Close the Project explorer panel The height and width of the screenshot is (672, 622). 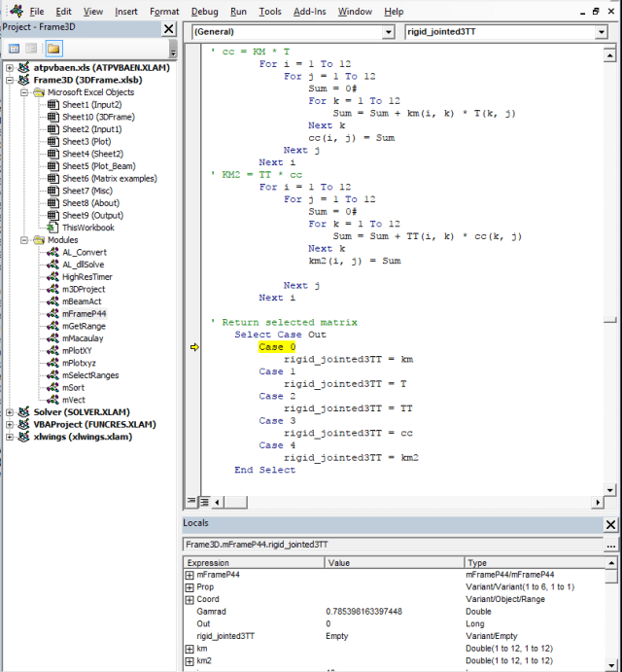point(167,28)
